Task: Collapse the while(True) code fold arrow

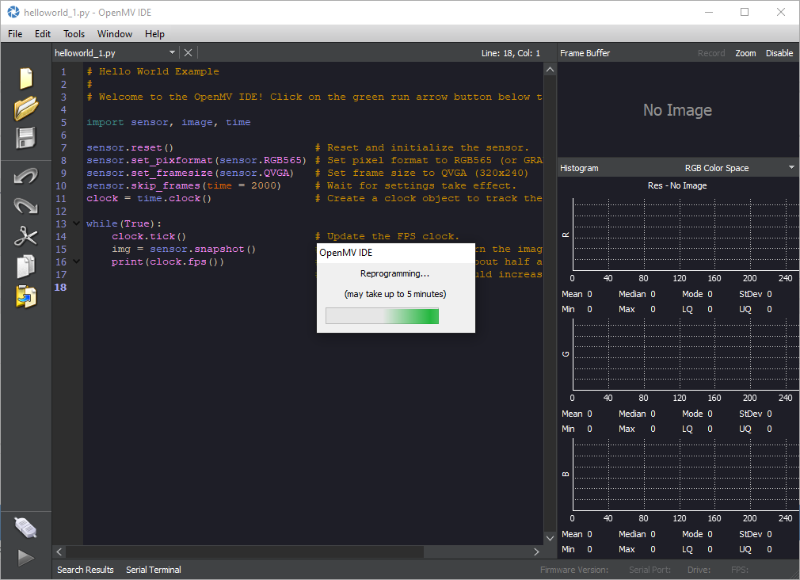Action: pyautogui.click(x=77, y=223)
